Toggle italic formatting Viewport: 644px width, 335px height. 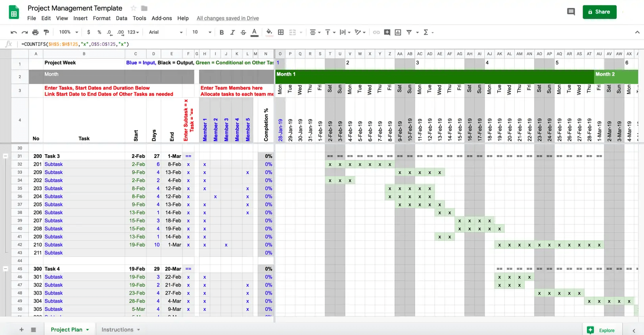click(x=232, y=33)
